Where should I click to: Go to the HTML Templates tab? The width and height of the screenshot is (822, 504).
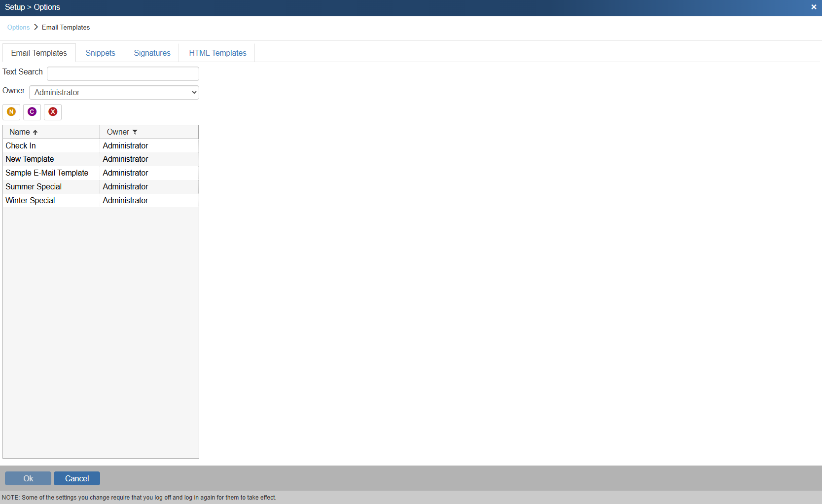pos(217,53)
